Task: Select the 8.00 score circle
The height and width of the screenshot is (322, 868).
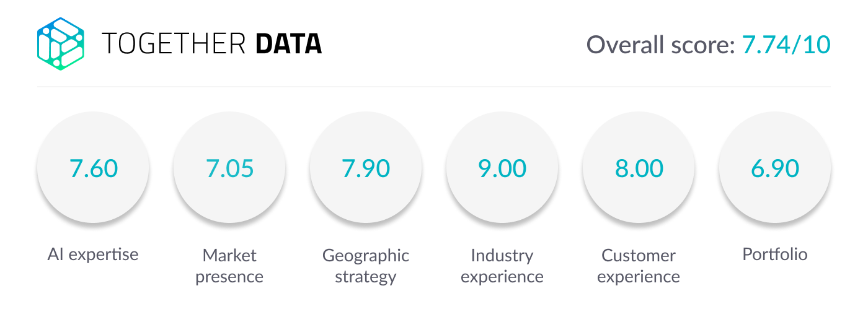Action: pos(639,168)
